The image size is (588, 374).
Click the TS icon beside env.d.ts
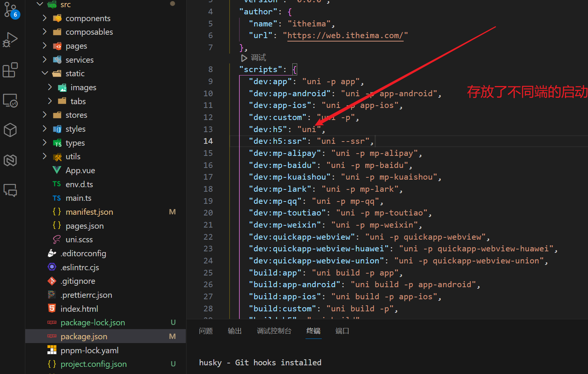click(57, 184)
